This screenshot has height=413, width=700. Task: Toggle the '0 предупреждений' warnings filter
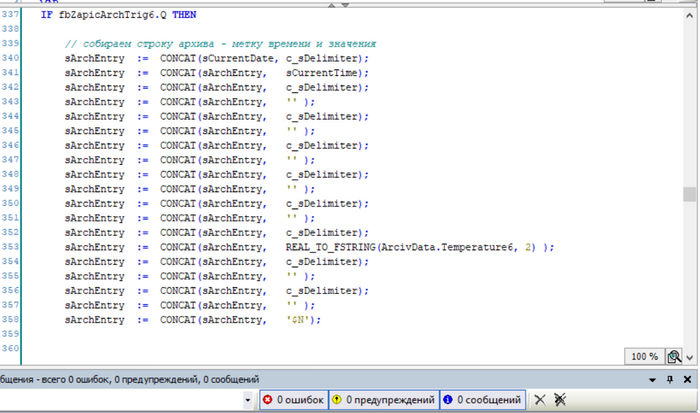(383, 400)
